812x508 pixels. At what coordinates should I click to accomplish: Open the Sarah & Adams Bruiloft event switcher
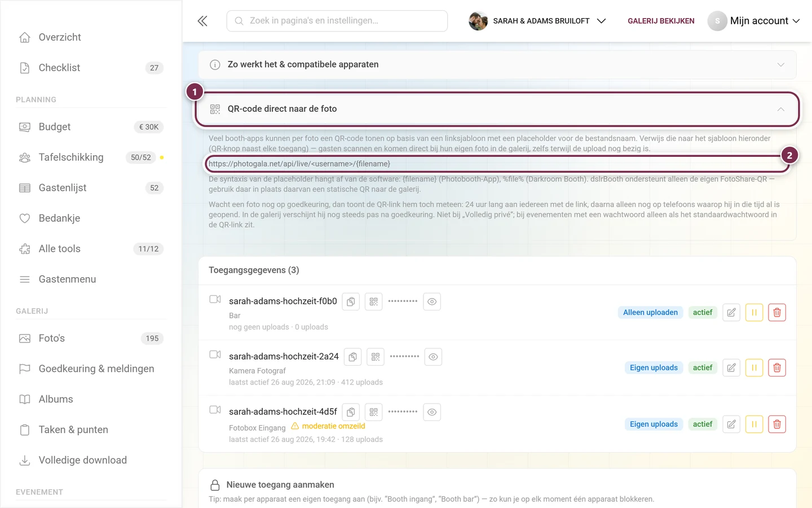pos(537,21)
